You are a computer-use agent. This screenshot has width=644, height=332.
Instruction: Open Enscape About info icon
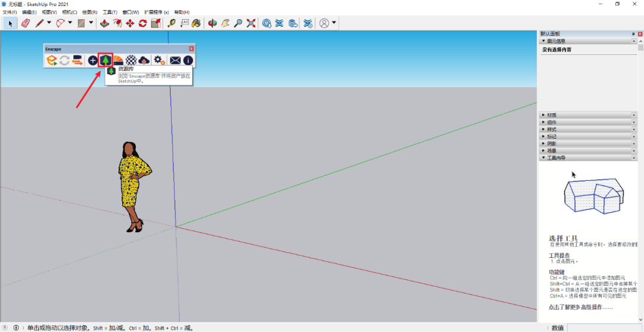coord(188,60)
